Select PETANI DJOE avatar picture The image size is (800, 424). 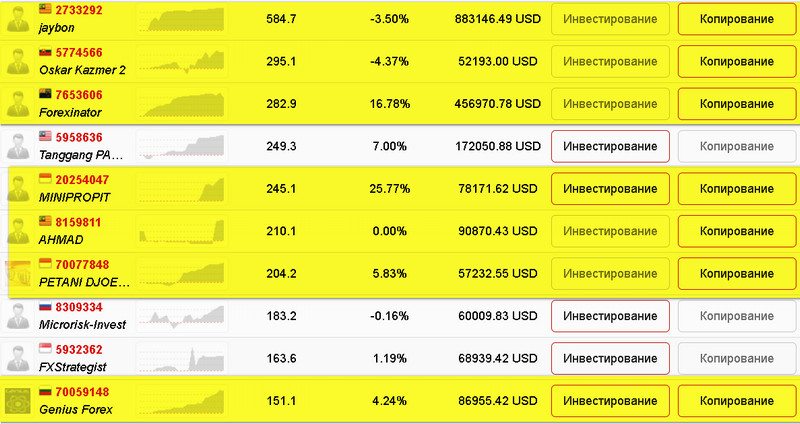click(19, 274)
